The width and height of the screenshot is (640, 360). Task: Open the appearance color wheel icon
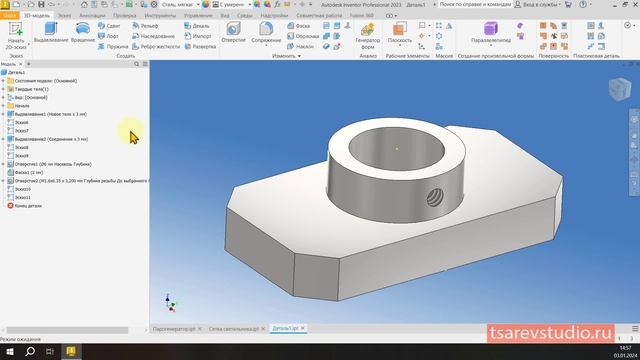click(205, 4)
